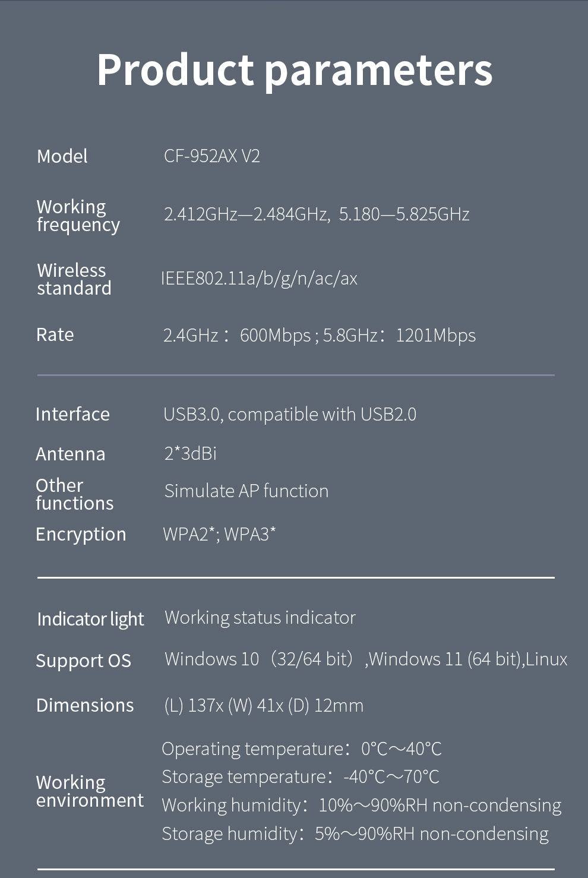This screenshot has width=588, height=878.
Task: Click the Encryption label
Action: (81, 534)
